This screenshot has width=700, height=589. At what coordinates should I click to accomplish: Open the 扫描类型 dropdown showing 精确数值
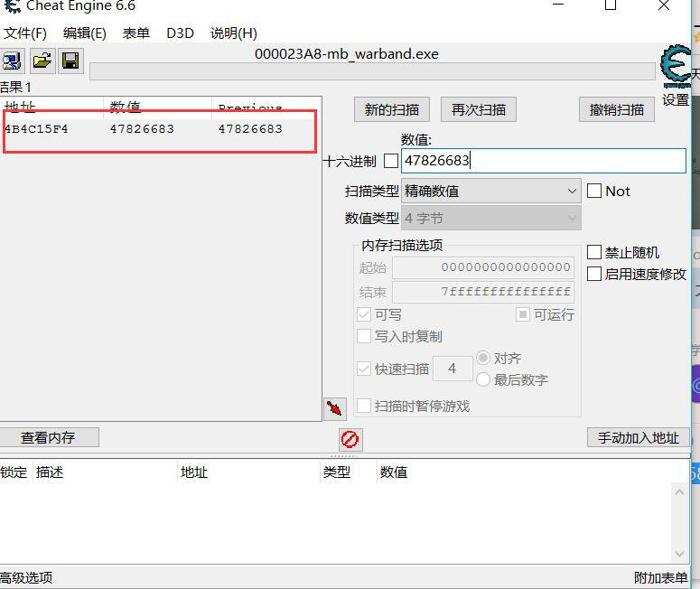click(x=491, y=192)
